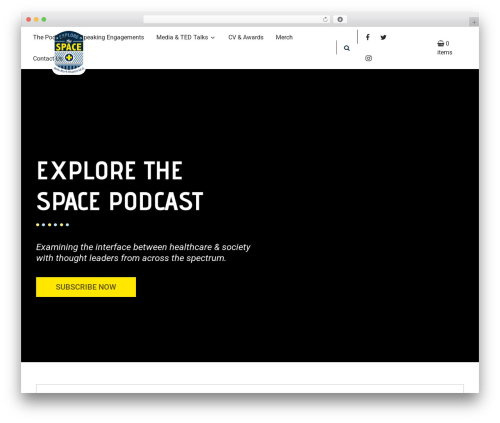Go to Speaking Engagements page
Viewport: 500px width, 423px height.
pyautogui.click(x=113, y=37)
